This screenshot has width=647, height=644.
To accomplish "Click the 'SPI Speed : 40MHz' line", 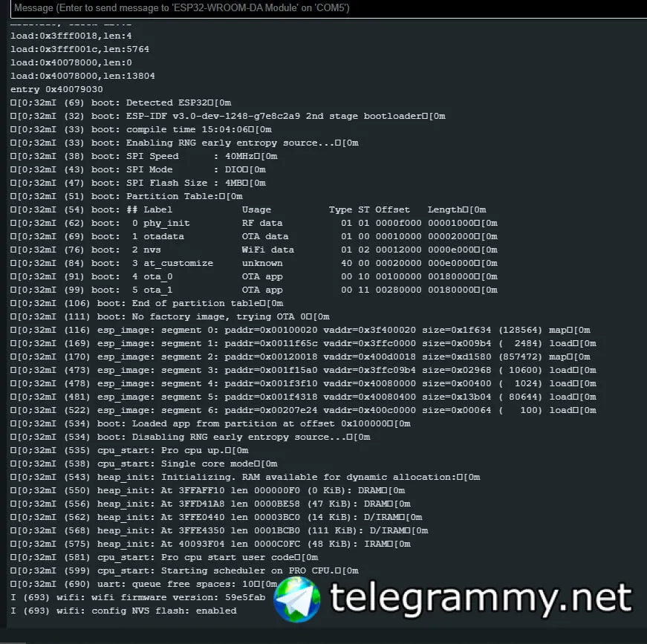I will tap(144, 157).
